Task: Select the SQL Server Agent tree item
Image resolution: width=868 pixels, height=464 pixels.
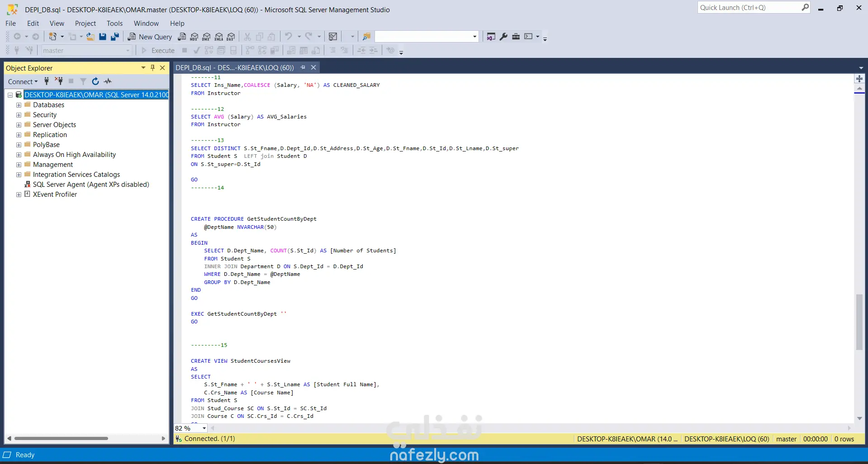Action: [91, 185]
